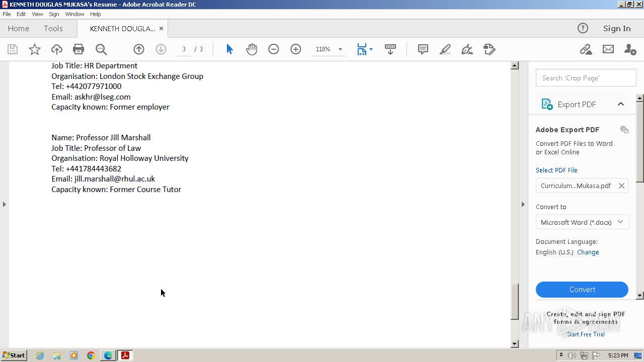
Task: Open the Convert to Microsoft Word dropdown
Action: click(582, 222)
